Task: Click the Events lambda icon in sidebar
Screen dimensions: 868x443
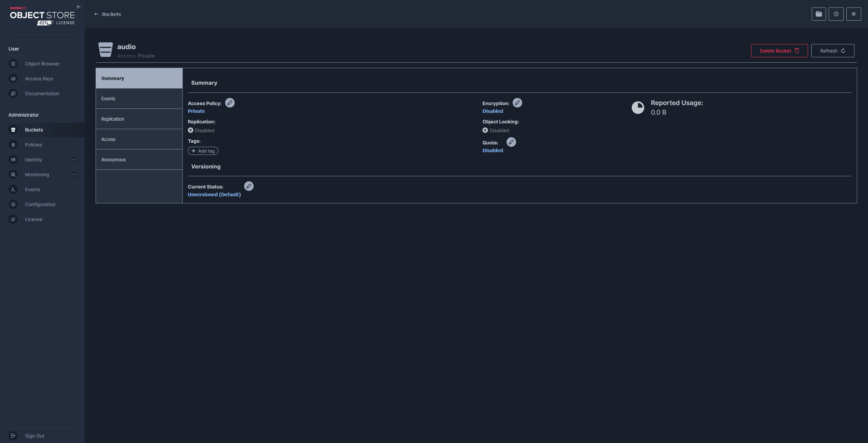Action: (x=13, y=189)
